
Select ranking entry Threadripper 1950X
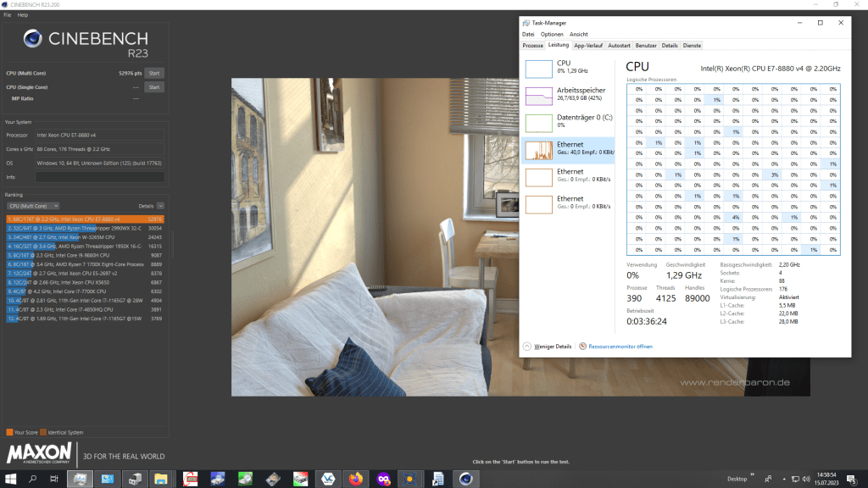86,247
